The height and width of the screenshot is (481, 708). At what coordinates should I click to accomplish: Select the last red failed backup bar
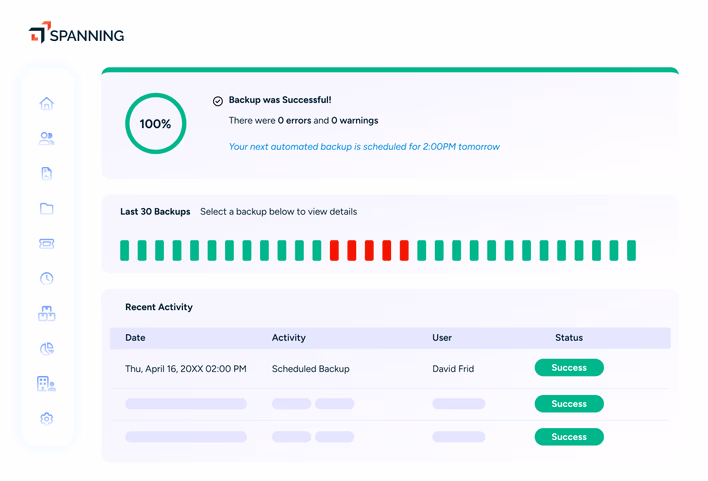coord(404,251)
